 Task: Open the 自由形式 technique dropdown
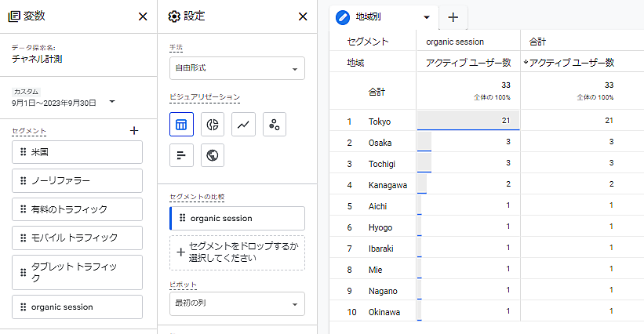237,68
